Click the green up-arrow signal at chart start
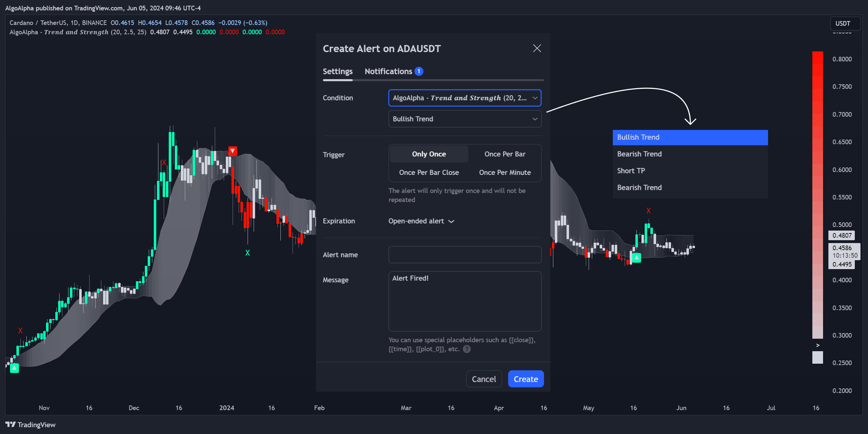The width and height of the screenshot is (868, 434). pyautogui.click(x=14, y=368)
